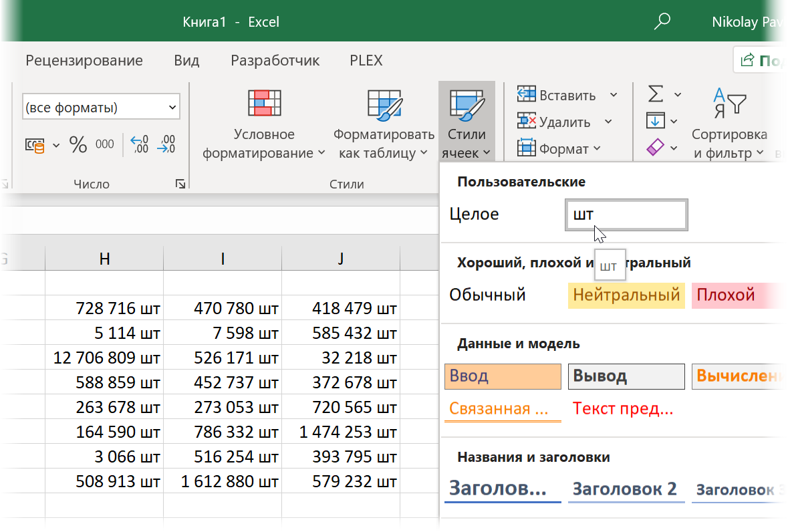
Task: Apply the Ввод cell style
Action: coord(503,376)
